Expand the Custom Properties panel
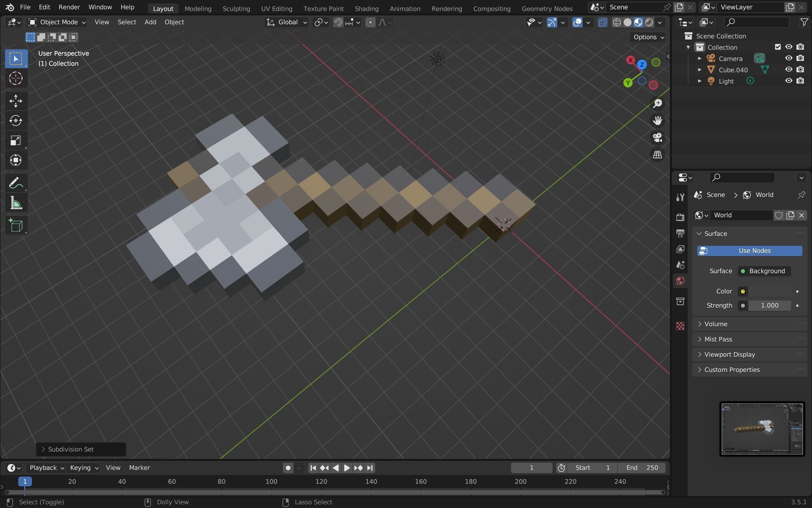Image resolution: width=812 pixels, height=508 pixels. 750,370
